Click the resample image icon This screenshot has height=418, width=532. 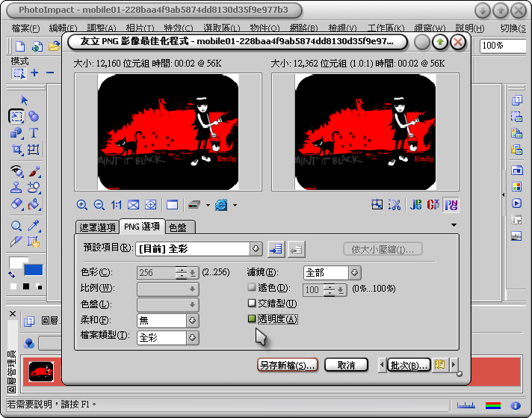[x=377, y=204]
